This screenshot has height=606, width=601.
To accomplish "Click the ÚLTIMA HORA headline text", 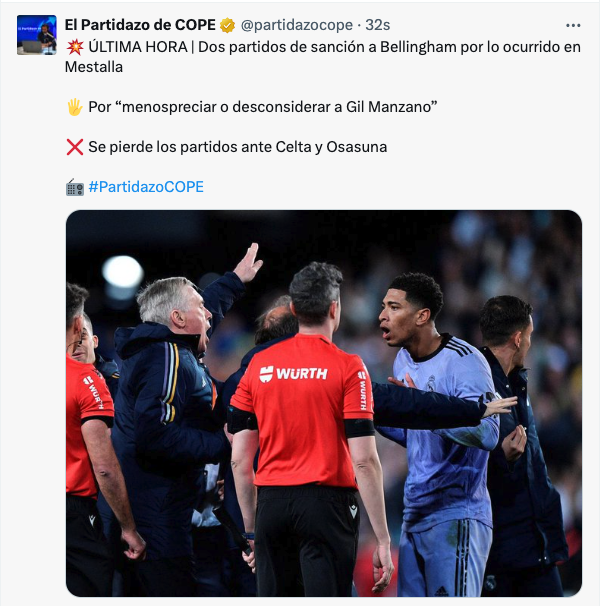I will (138, 47).
